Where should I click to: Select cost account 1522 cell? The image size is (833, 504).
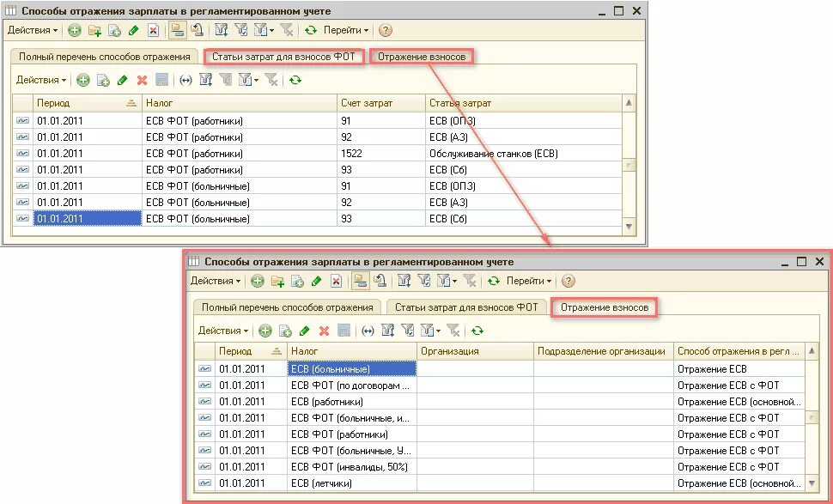click(x=381, y=154)
